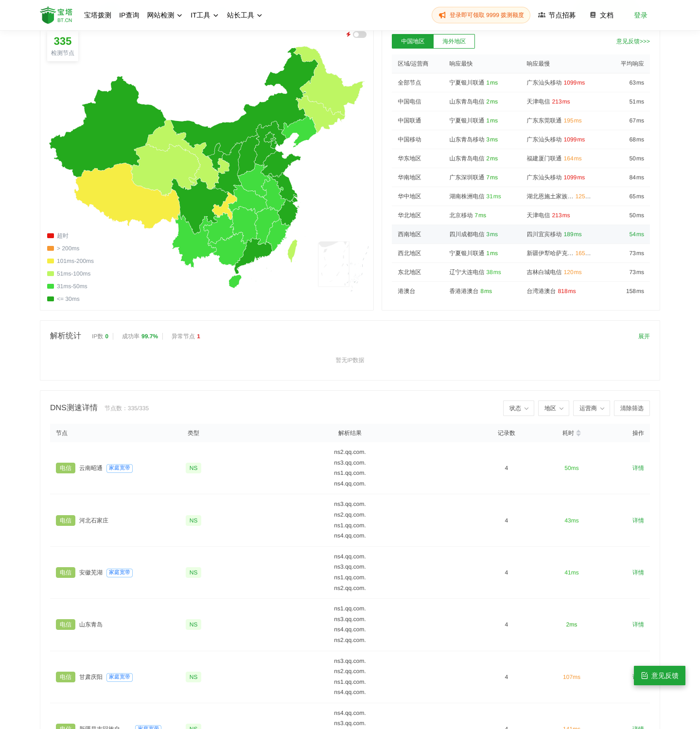Click the 耗时 sort arrows icon
Viewport: 700px width, 729px height.
(578, 433)
